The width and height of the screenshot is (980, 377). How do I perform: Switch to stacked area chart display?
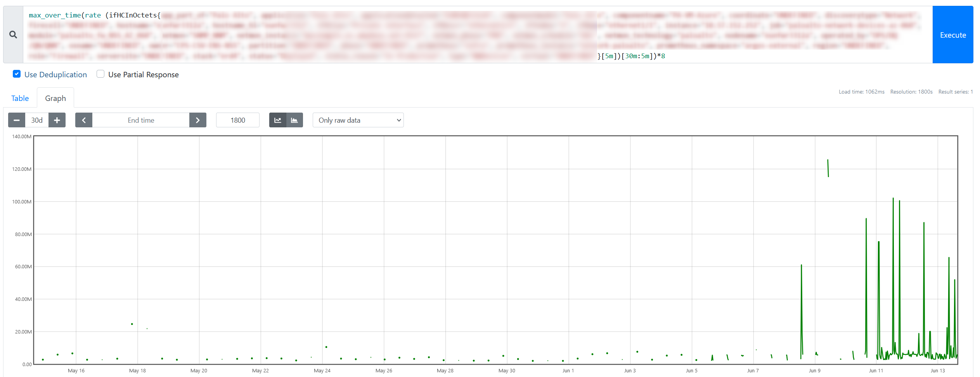click(x=294, y=120)
